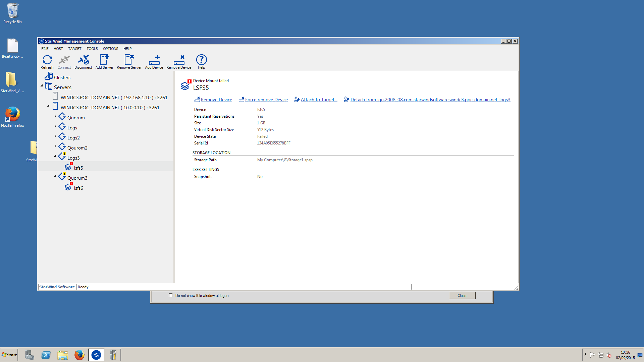Open Mozilla Firefox desktop shortcut
644x362 pixels.
[12, 117]
